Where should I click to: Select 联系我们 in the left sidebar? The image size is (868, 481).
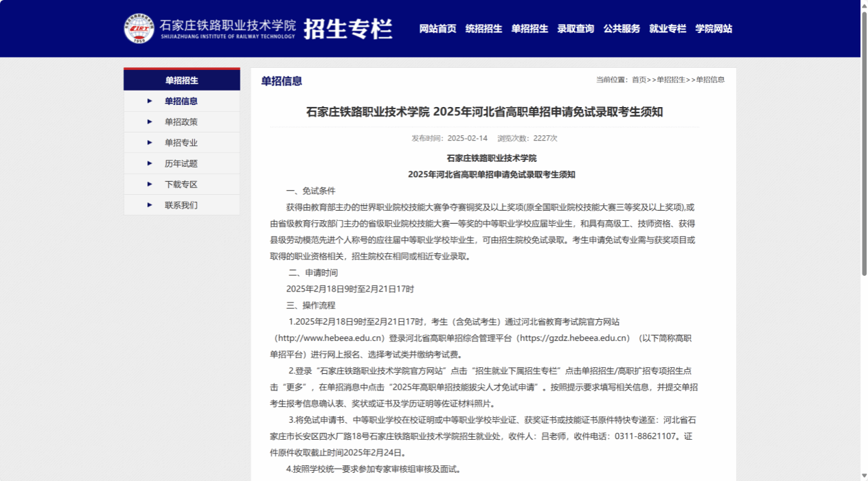click(181, 205)
